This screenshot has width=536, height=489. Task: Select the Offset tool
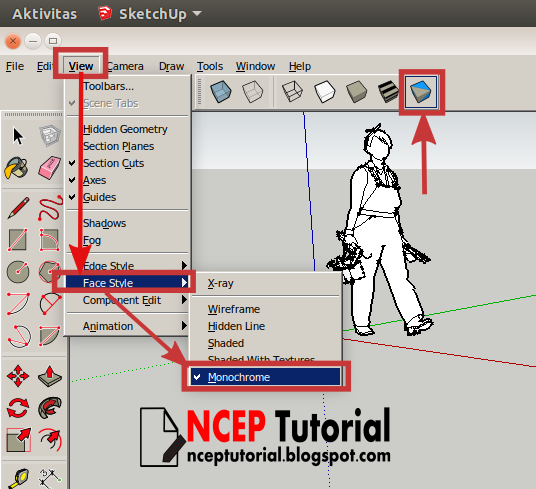click(x=51, y=440)
